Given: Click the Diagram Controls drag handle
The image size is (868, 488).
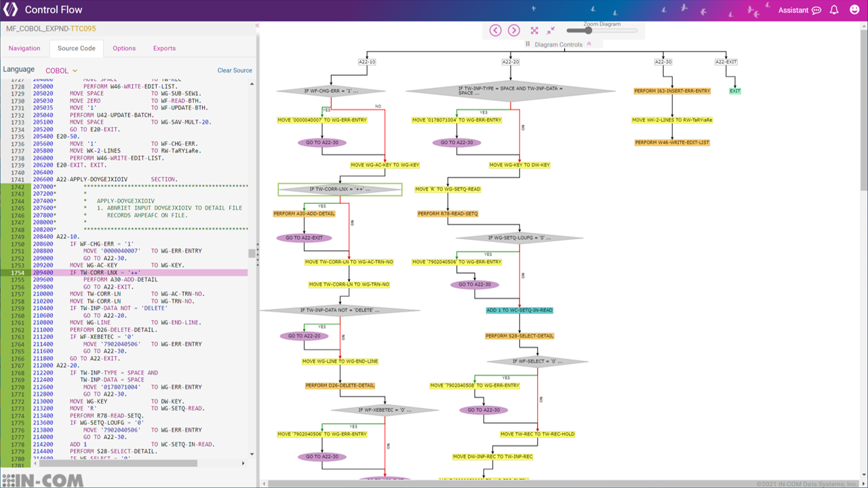Looking at the screenshot, I should 528,43.
